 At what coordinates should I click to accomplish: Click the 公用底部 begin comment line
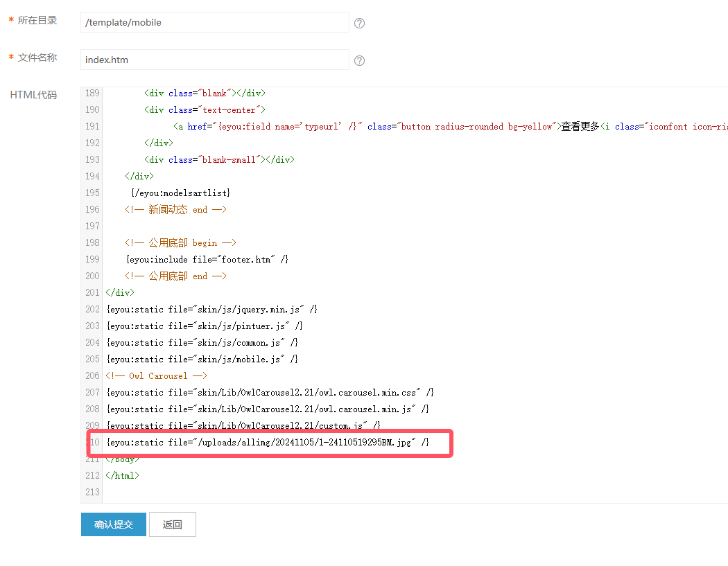pyautogui.click(x=181, y=242)
